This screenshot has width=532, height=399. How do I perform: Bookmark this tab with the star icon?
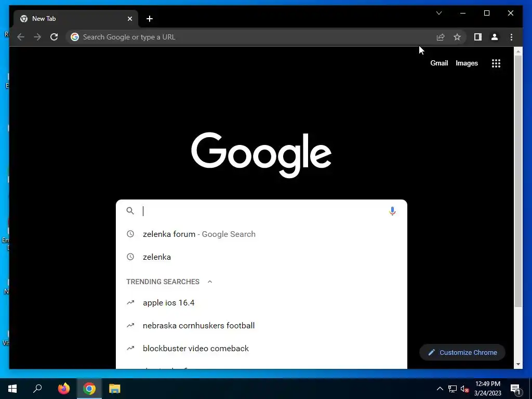(x=457, y=37)
